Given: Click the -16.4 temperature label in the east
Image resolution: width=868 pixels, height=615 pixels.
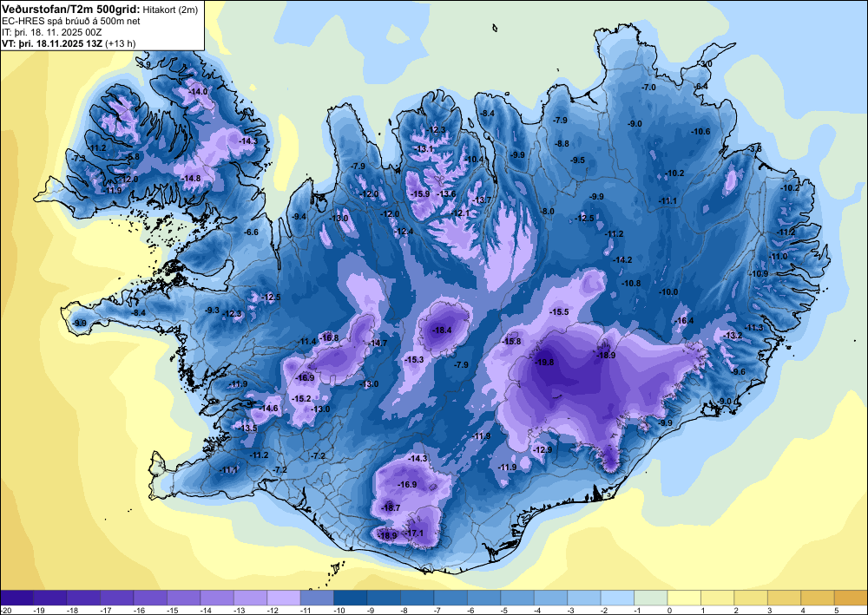Looking at the screenshot, I should click(x=684, y=321).
